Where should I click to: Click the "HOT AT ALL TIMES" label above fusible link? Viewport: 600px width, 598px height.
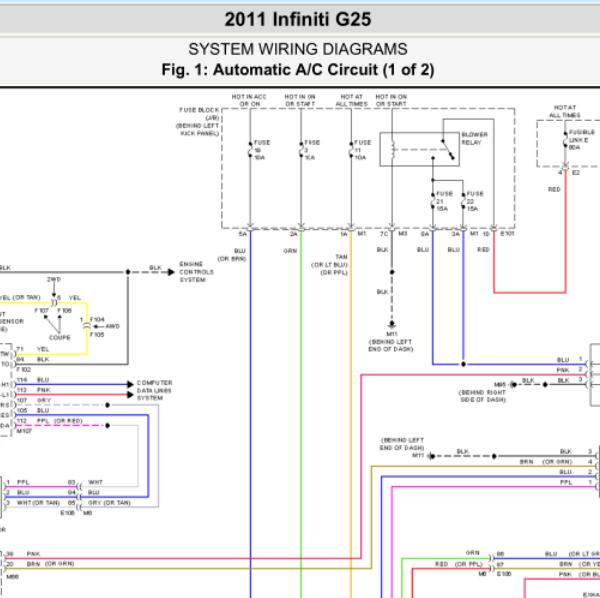pos(565,111)
